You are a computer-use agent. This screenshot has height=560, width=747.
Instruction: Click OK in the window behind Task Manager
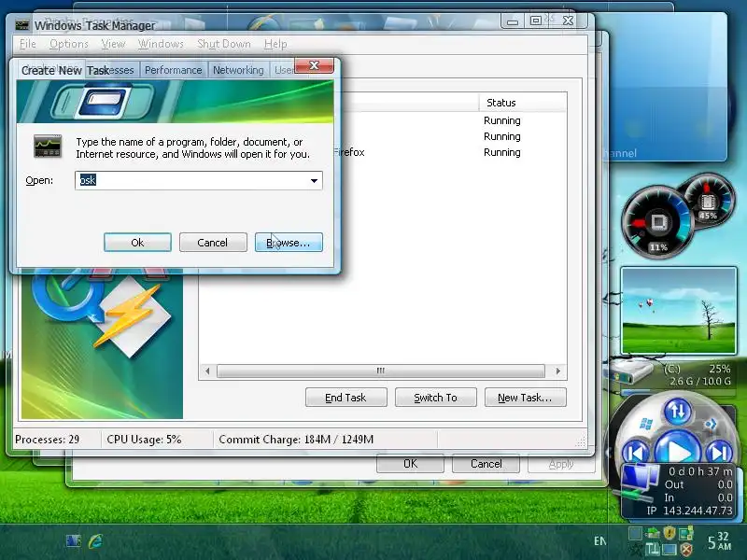410,464
